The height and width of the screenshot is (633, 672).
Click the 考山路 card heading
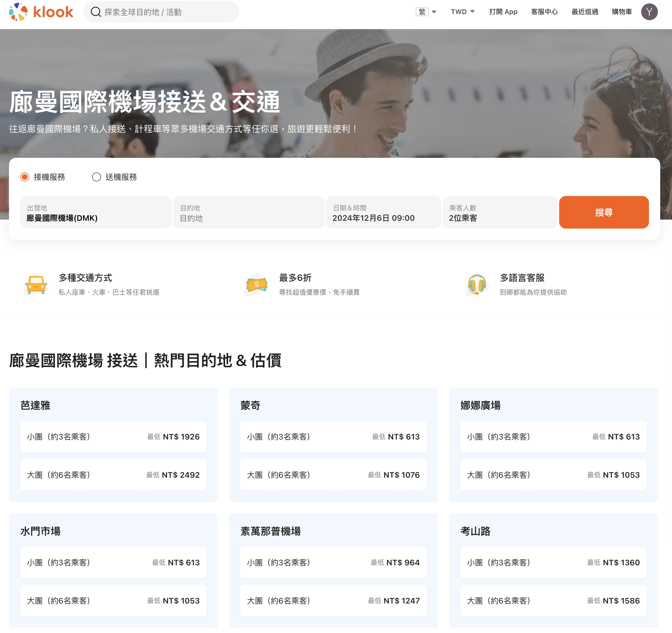[475, 531]
